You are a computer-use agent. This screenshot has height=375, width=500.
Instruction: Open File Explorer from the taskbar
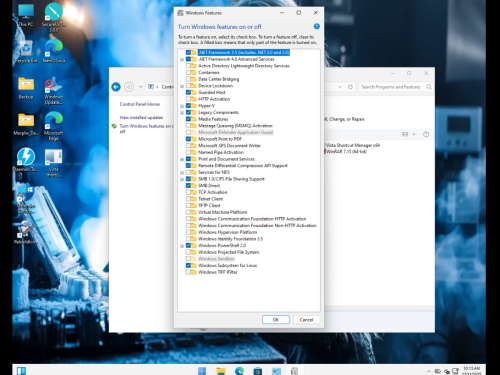coord(221,371)
